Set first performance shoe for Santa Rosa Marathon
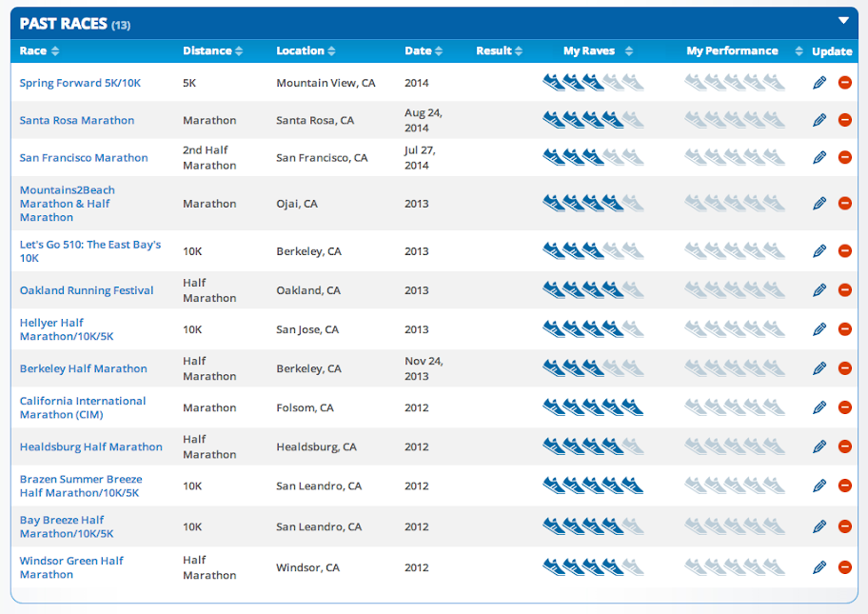868x614 pixels. 696,120
